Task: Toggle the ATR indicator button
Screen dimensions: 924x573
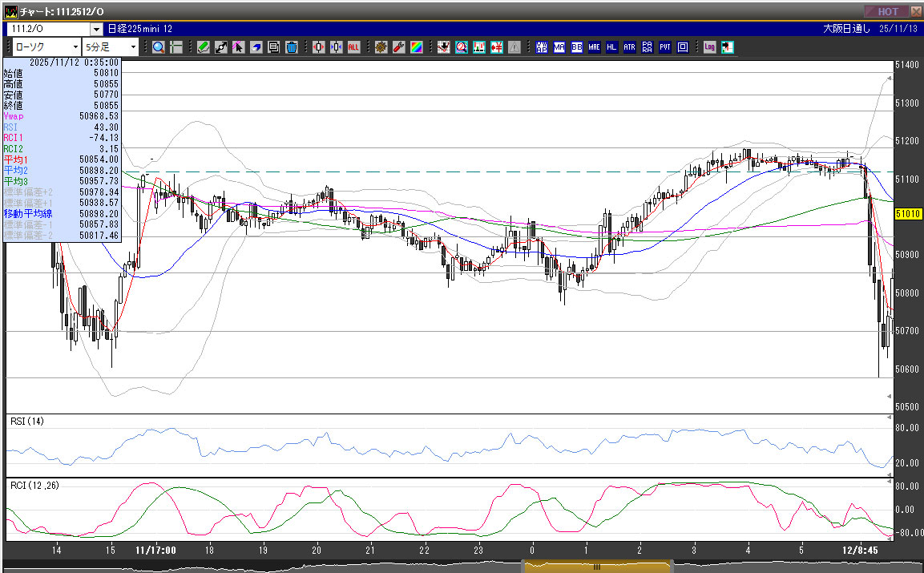Action: click(x=630, y=47)
